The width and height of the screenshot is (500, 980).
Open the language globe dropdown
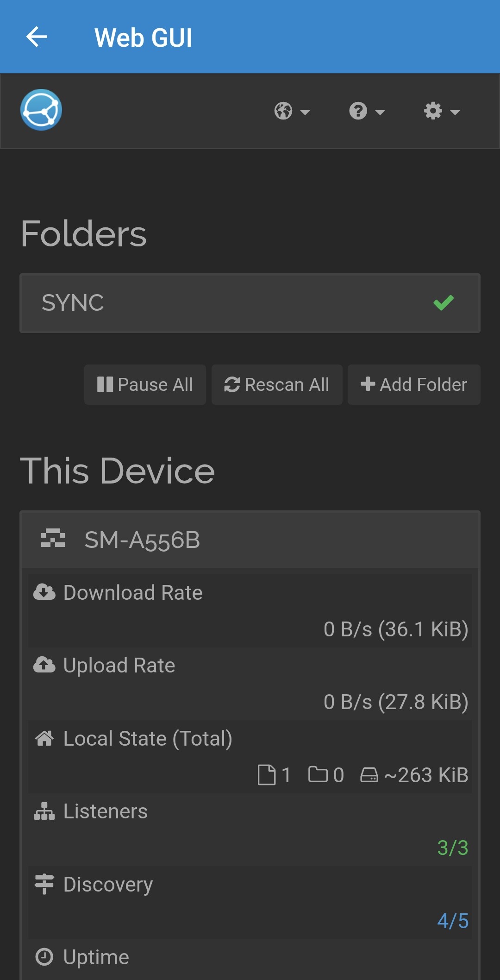(292, 111)
